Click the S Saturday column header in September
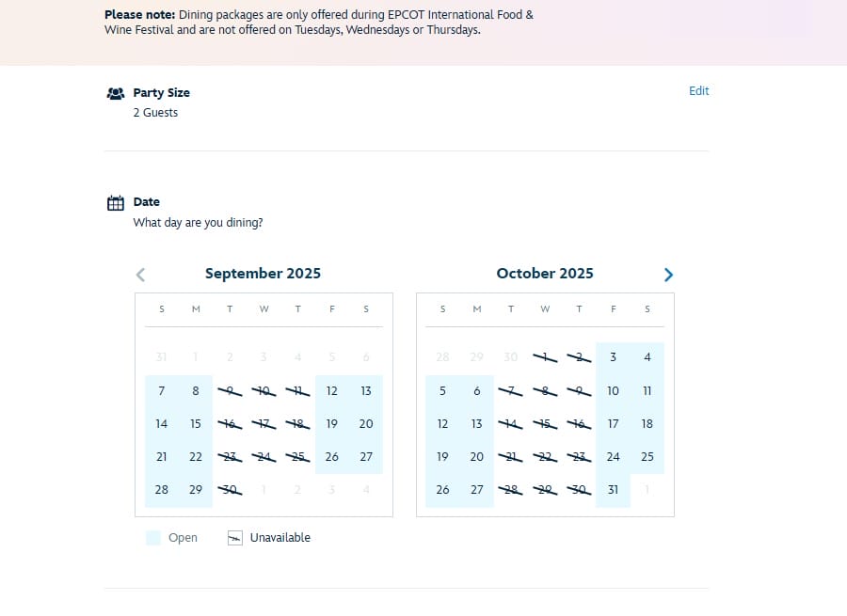Screen dimensions: 847x616 coord(366,308)
